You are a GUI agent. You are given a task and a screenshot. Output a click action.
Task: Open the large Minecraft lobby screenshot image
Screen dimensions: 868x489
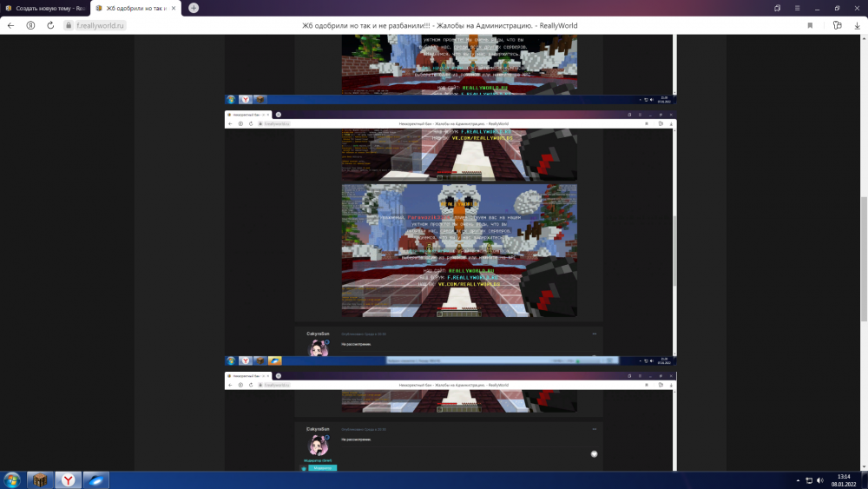pyautogui.click(x=459, y=250)
